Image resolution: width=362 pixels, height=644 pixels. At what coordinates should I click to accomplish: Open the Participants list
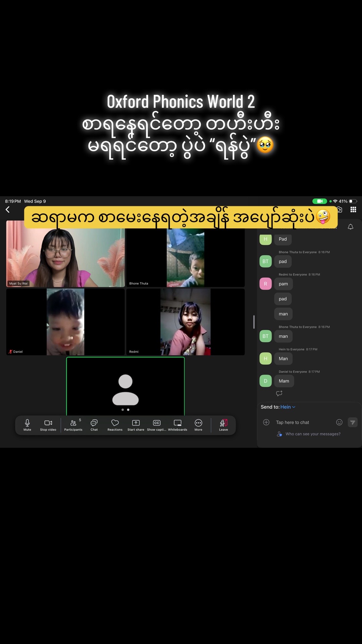[x=73, y=425]
